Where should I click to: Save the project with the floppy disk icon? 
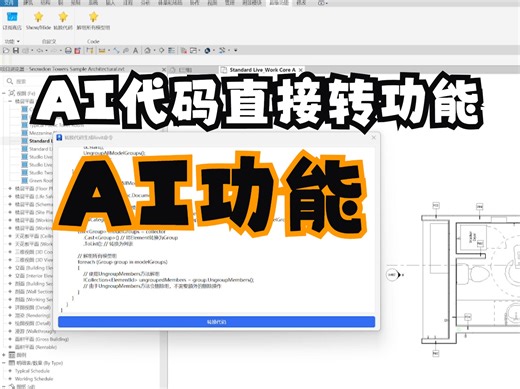pyautogui.click(x=16, y=51)
